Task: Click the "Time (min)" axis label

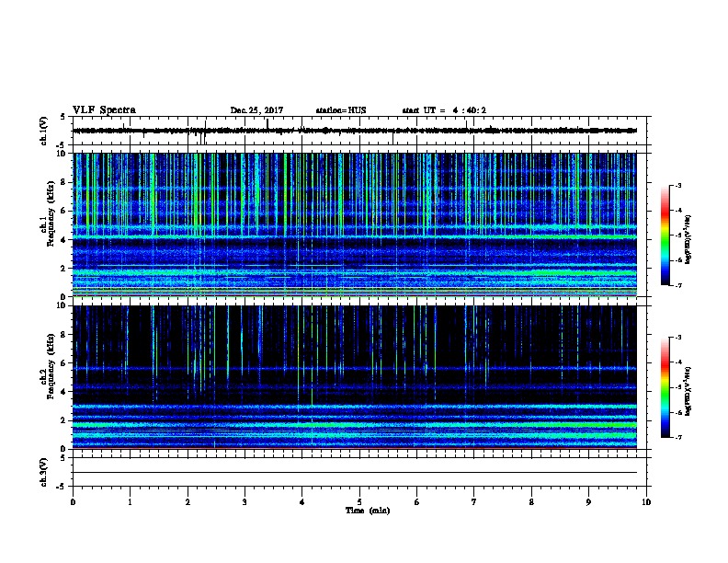Action: click(x=368, y=511)
